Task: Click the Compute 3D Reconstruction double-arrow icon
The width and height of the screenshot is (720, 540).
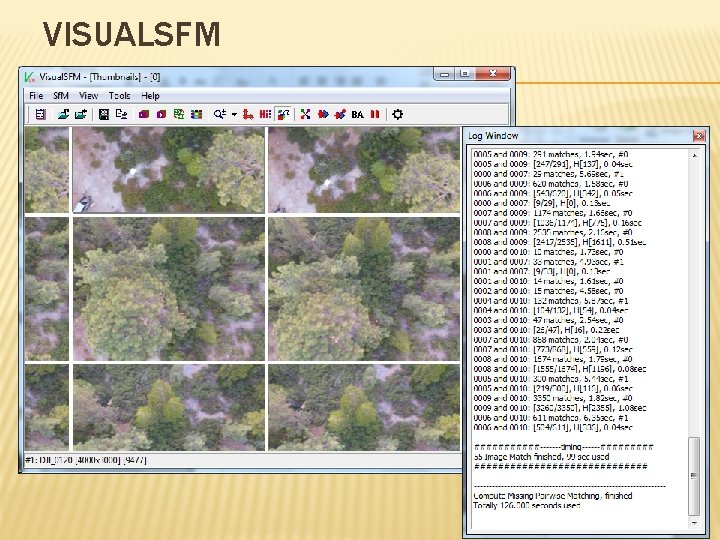Action: tap(323, 114)
